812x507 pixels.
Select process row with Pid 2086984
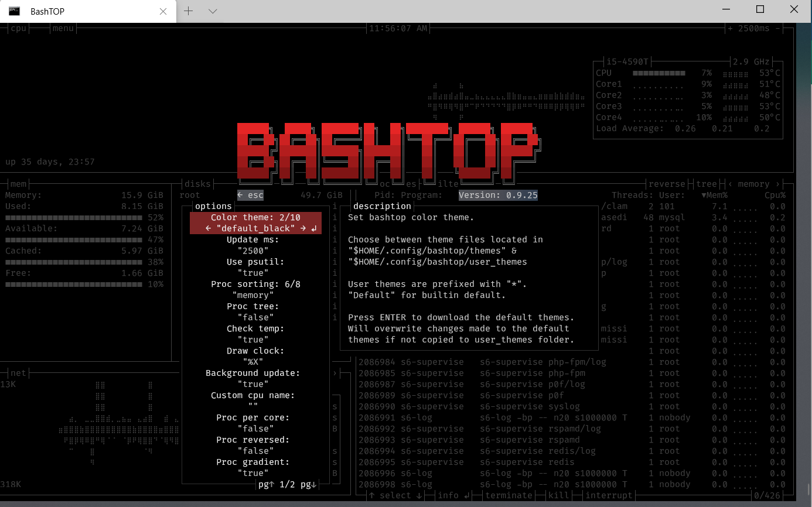572,362
